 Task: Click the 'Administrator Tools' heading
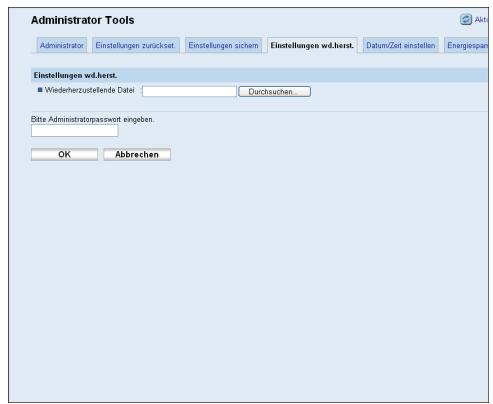[x=83, y=20]
